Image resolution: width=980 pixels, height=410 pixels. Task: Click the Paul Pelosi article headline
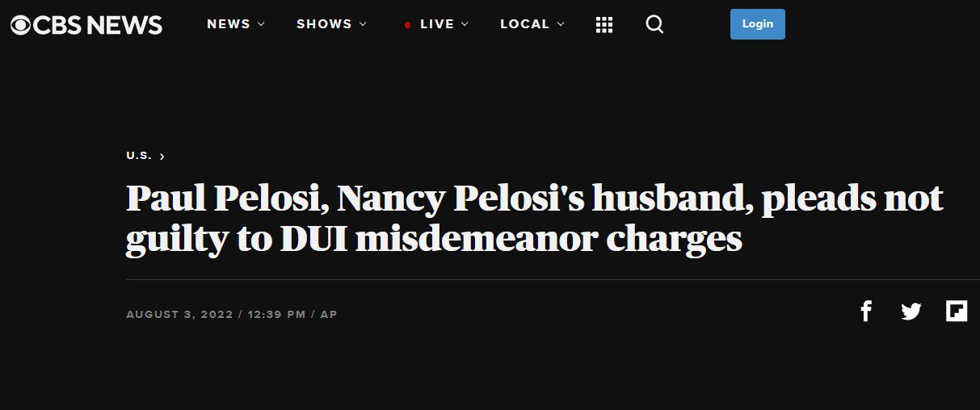point(533,220)
